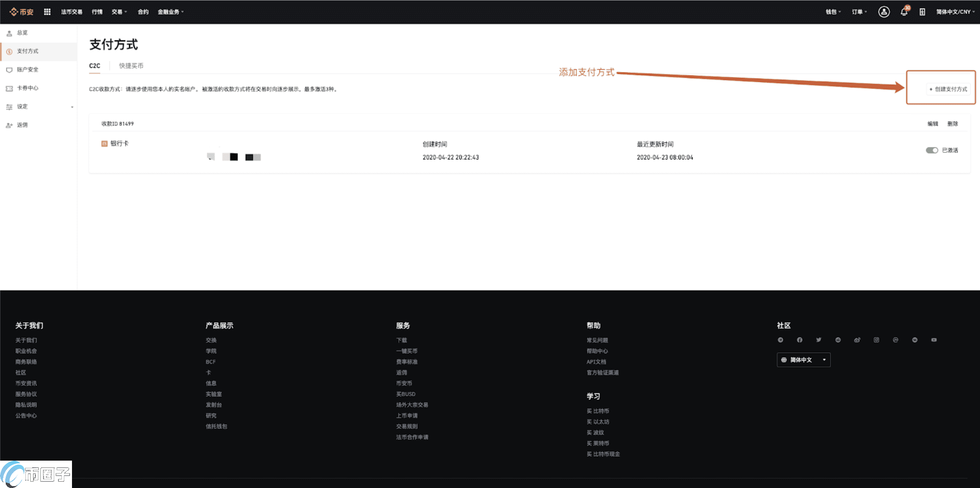The height and width of the screenshot is (488, 980).
Task: Open footer link 隐私说明
Action: (26, 405)
